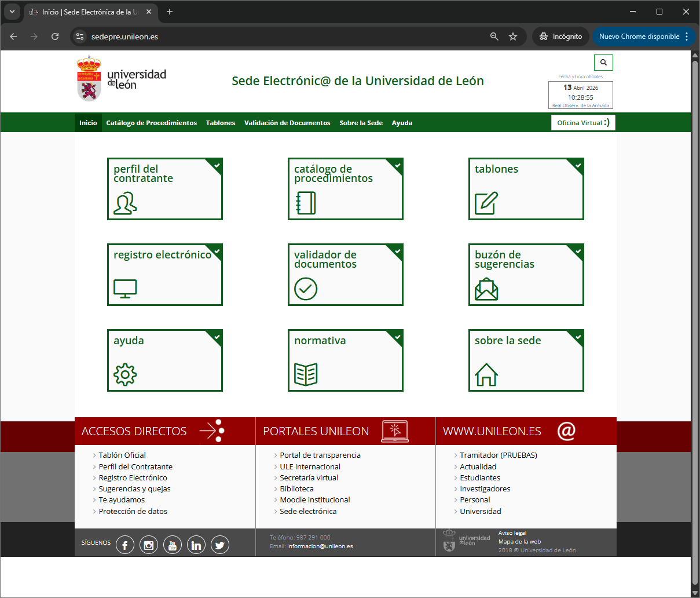Click the Oficina Virtual button
This screenshot has height=598, width=700.
pyautogui.click(x=583, y=123)
